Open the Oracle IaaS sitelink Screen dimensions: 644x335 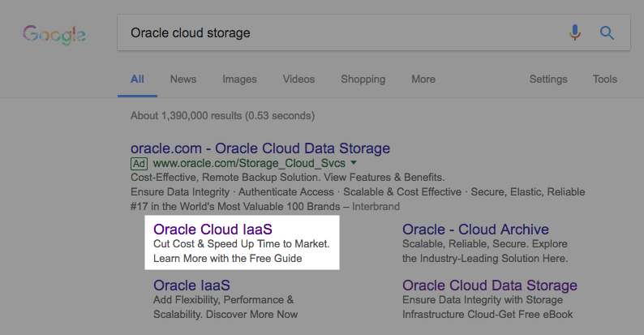pos(191,286)
